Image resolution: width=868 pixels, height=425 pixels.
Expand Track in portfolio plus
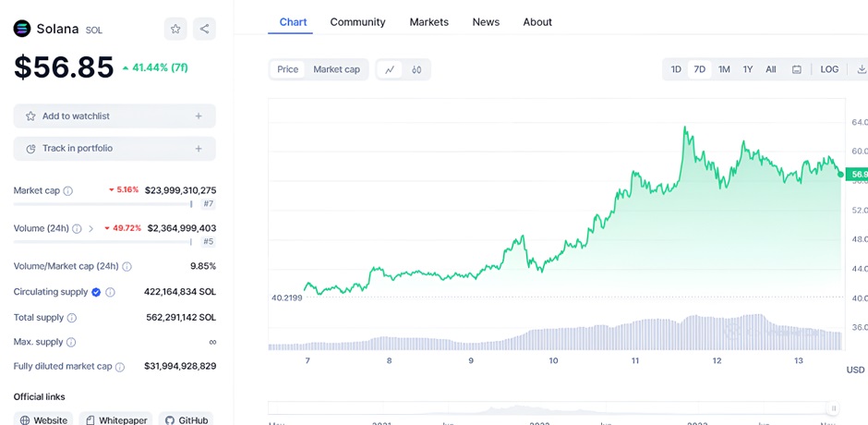click(x=199, y=149)
